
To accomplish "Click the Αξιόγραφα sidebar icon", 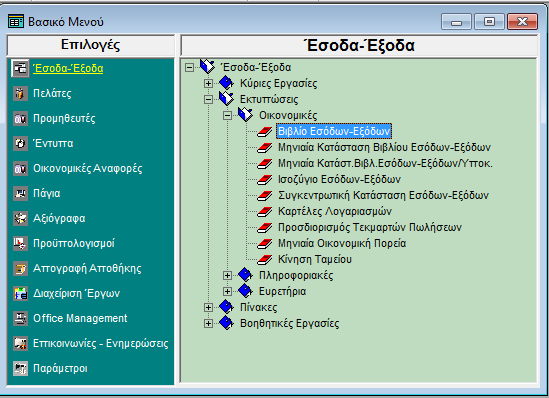I will click(x=20, y=218).
